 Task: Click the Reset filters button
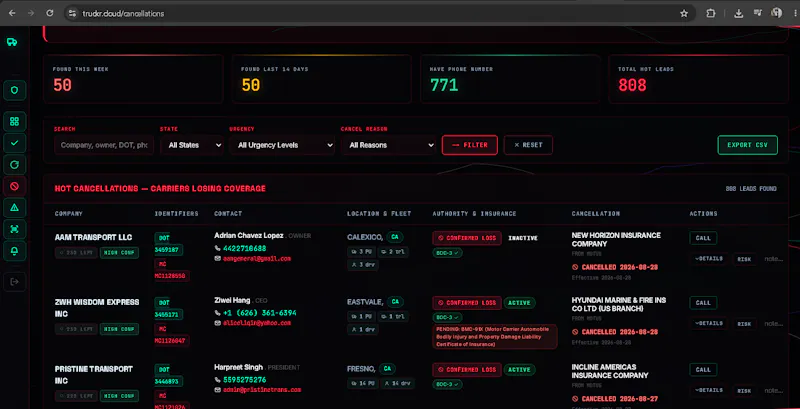pos(528,145)
